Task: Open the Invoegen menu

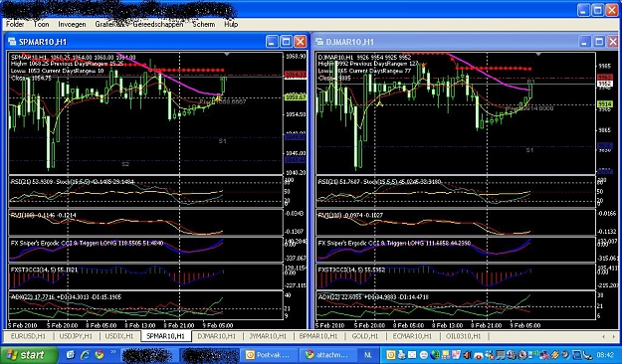Action: (x=72, y=24)
